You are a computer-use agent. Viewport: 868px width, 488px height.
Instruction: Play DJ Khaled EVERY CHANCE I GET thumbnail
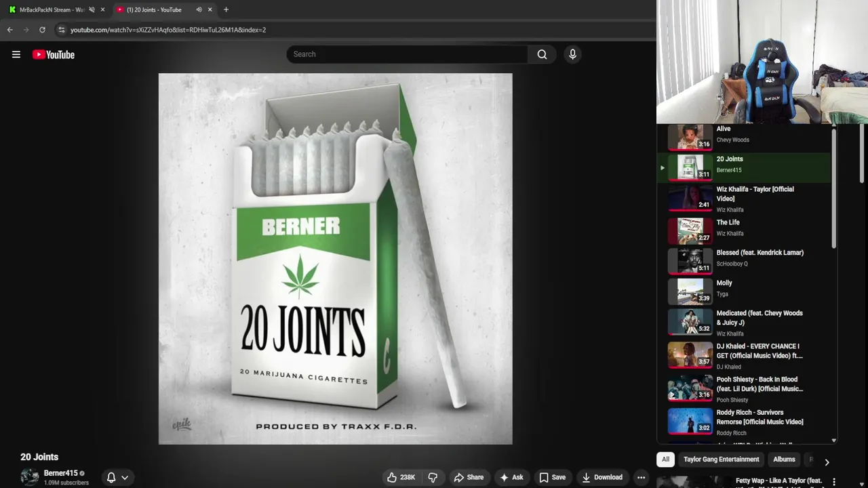pos(690,355)
